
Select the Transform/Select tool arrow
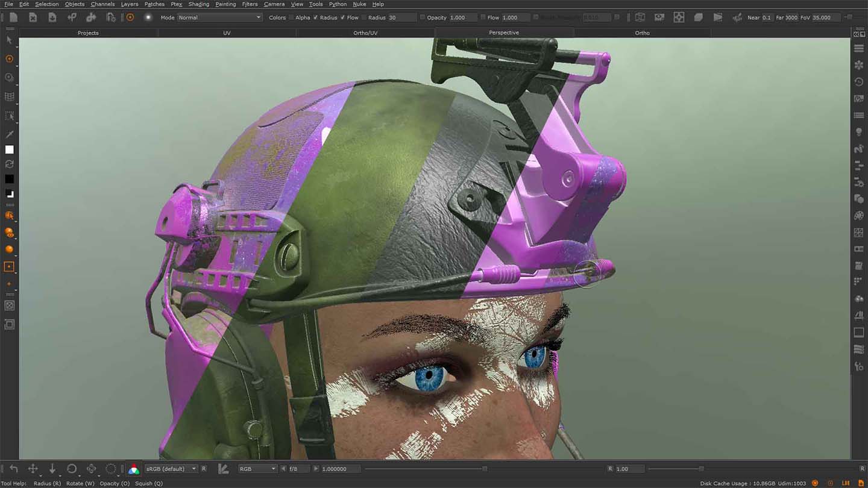pos(9,40)
